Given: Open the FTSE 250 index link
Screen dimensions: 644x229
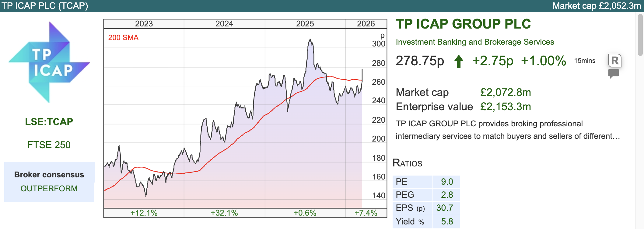Looking at the screenshot, I should pos(49,145).
